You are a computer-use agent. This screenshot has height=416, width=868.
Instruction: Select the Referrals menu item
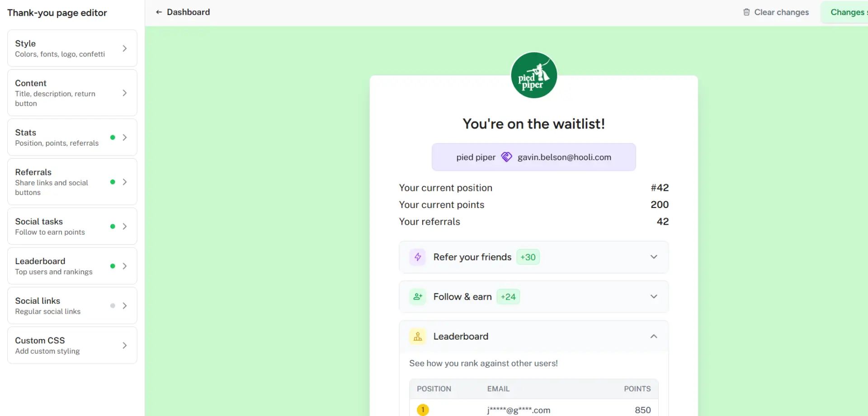(x=72, y=182)
